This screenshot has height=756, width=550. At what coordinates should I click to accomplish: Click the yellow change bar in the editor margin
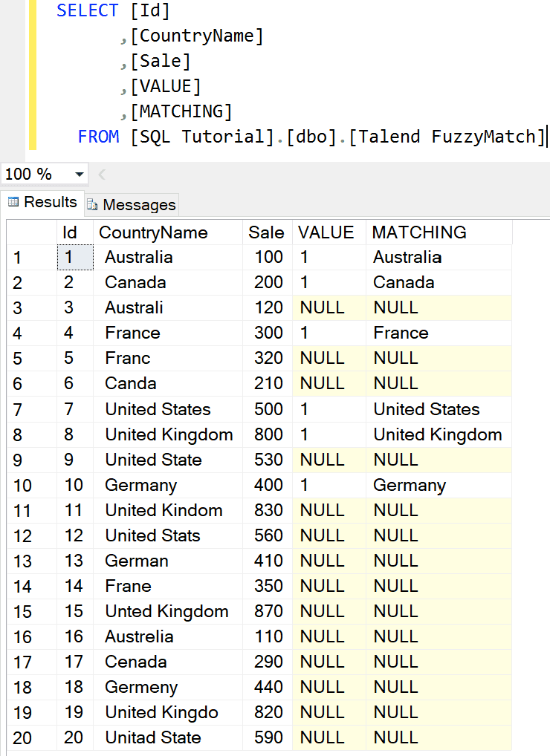pos(33,74)
